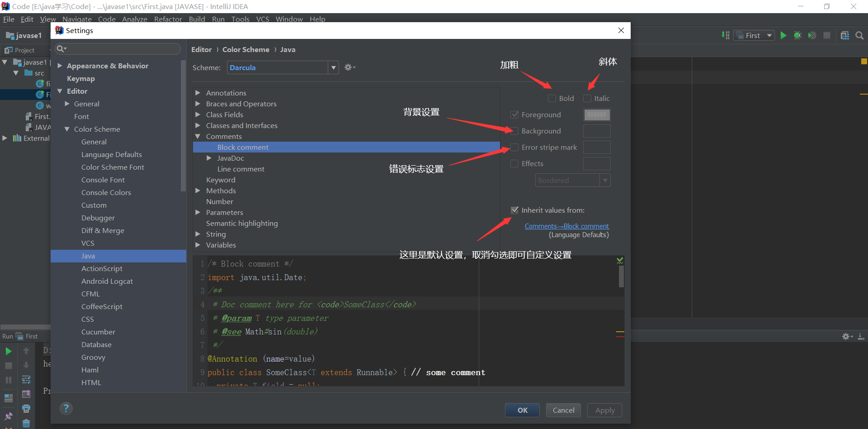Open the Build menu
This screenshot has height=429, width=868.
click(x=197, y=19)
